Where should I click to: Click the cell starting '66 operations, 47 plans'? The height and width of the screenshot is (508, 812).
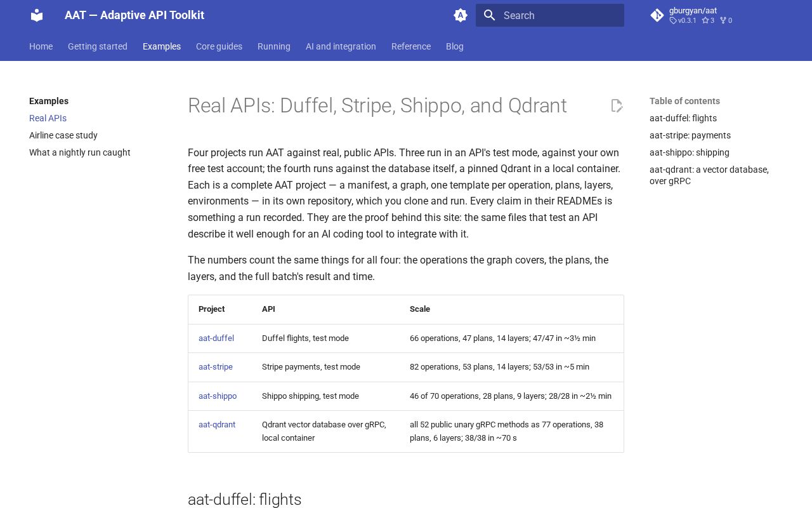(x=511, y=338)
